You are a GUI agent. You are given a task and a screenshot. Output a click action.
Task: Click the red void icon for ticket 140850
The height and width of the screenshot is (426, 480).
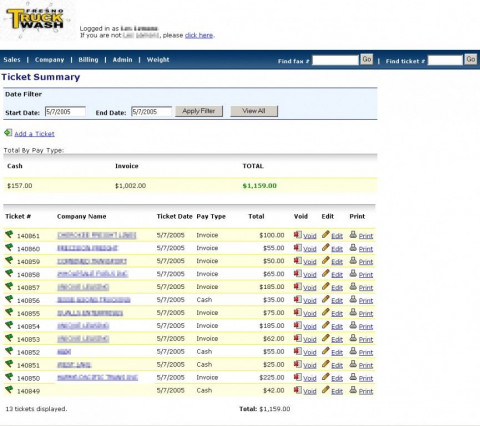point(298,377)
